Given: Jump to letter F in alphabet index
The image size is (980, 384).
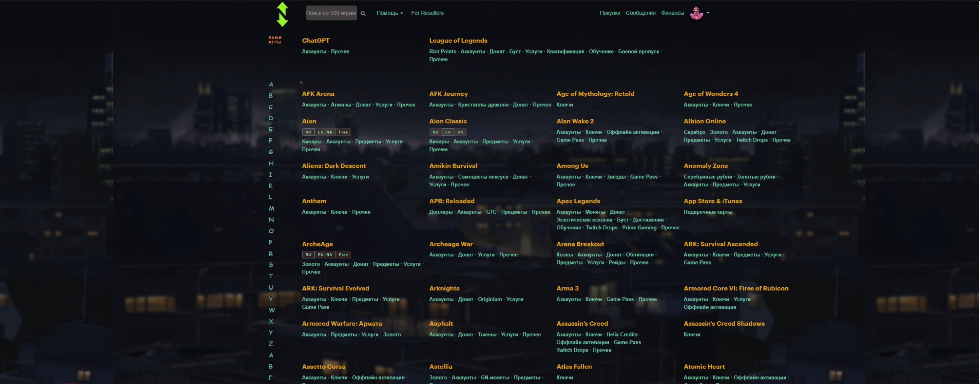Looking at the screenshot, I should click(271, 141).
